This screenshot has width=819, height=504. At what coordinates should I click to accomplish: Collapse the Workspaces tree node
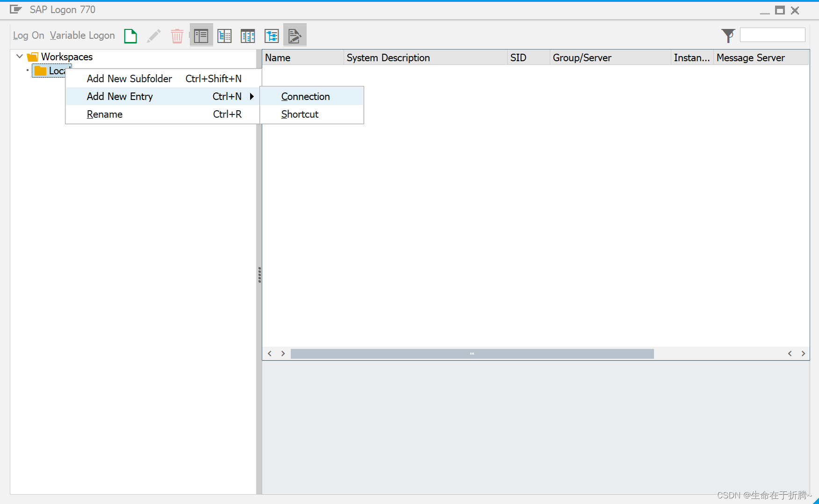coord(20,57)
